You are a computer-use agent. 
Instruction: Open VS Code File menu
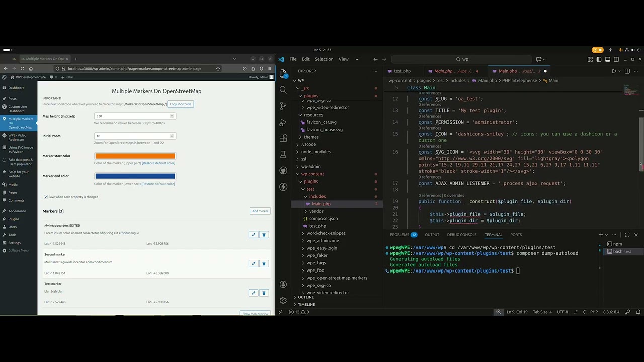293,59
